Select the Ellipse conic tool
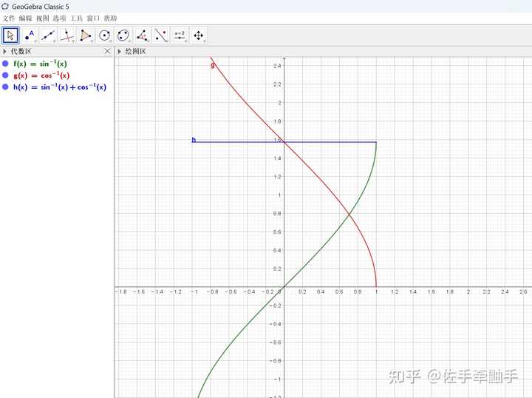The width and height of the screenshot is (532, 398). [x=123, y=36]
